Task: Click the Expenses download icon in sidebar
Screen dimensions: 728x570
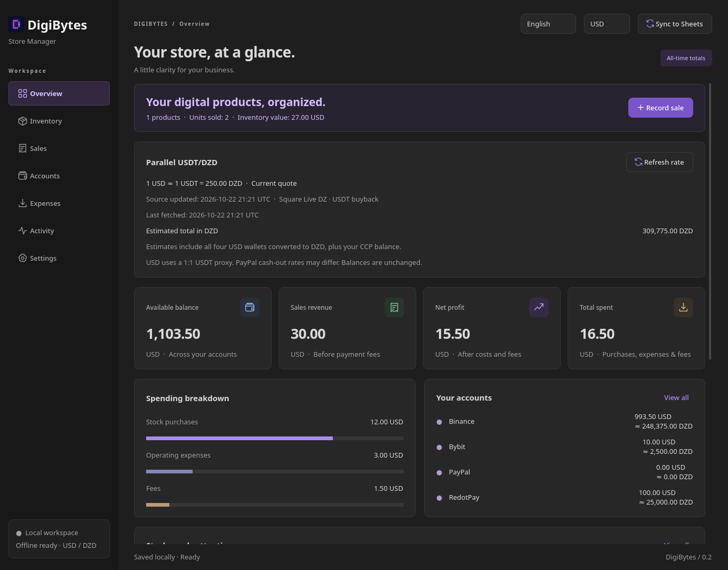Action: click(23, 203)
